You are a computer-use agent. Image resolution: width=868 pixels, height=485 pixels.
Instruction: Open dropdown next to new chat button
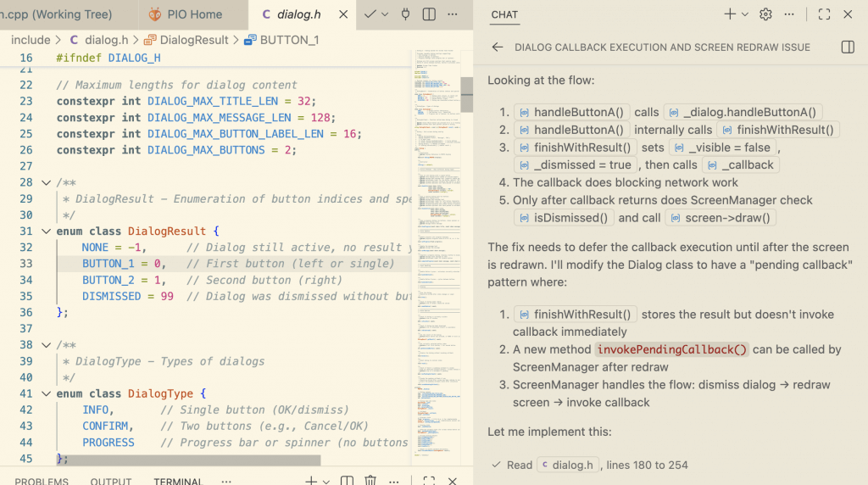point(745,14)
